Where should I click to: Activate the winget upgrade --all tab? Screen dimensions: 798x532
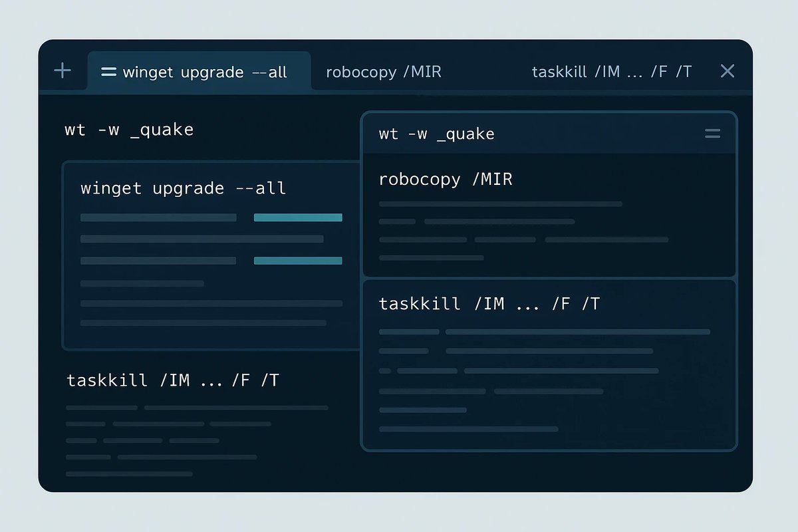click(x=199, y=70)
